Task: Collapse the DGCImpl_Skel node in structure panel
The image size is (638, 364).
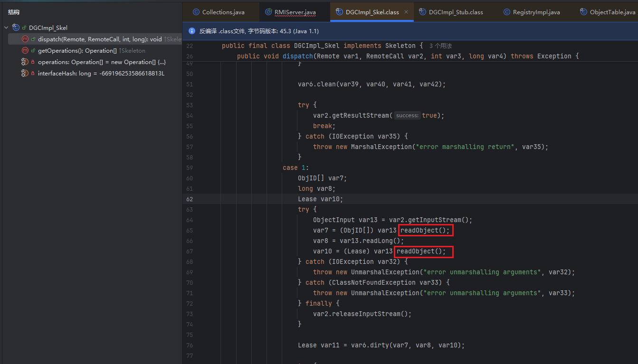Action: click(6, 28)
